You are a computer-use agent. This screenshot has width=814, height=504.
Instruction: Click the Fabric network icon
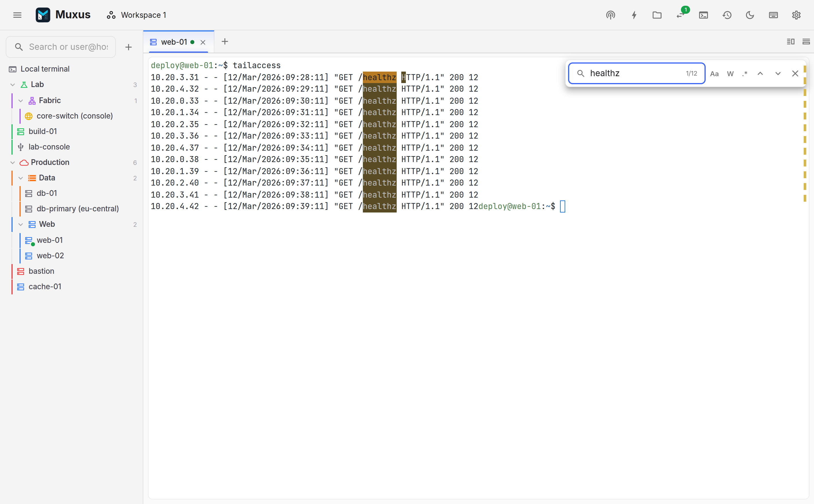tap(32, 101)
